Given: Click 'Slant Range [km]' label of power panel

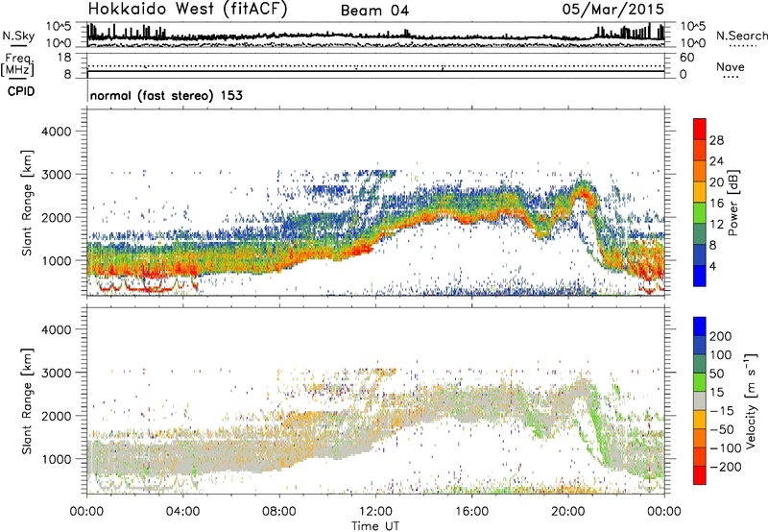Looking at the screenshot, I should [27, 203].
